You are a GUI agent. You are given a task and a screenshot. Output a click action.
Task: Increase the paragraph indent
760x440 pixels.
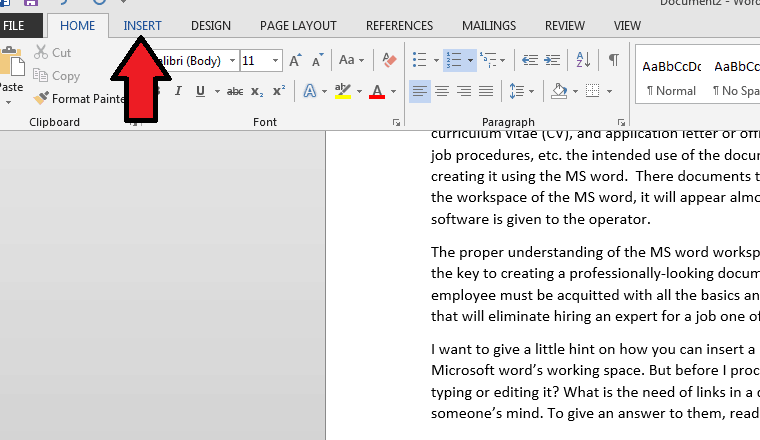pyautogui.click(x=553, y=61)
